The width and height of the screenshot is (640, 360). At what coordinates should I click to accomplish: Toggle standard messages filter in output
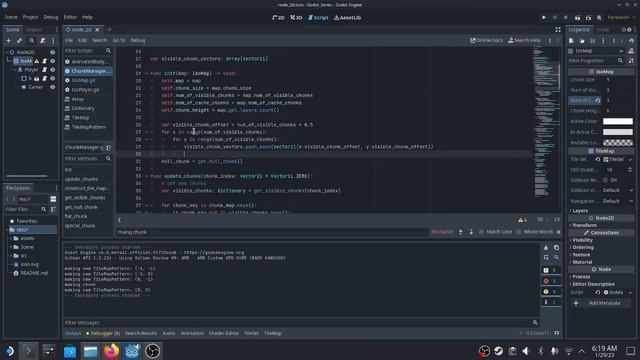(551, 270)
